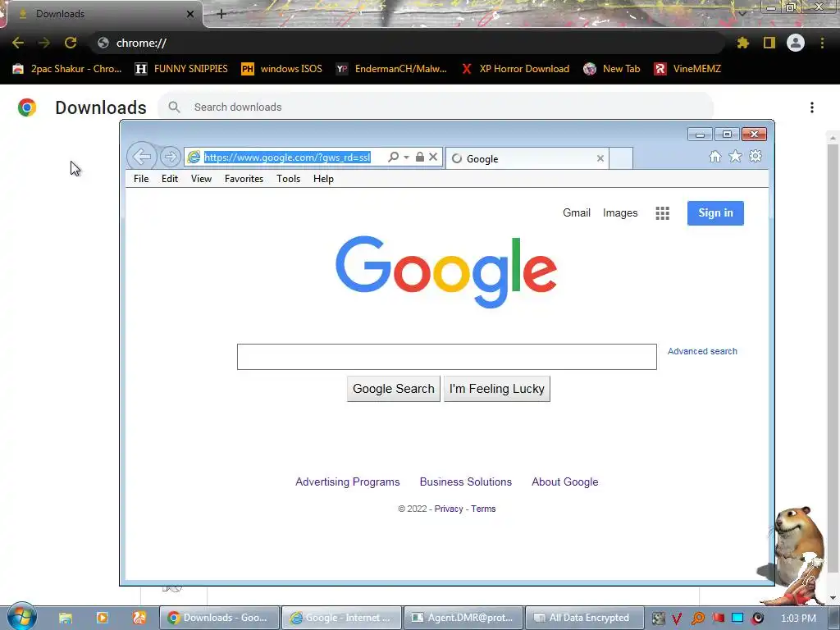Click the Google Search button
This screenshot has width=840, height=630.
(x=394, y=389)
